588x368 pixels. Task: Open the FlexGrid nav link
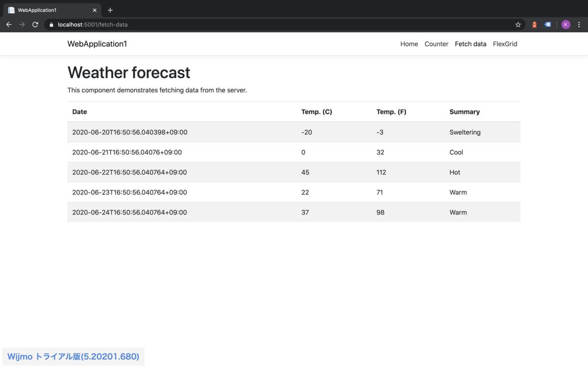505,44
